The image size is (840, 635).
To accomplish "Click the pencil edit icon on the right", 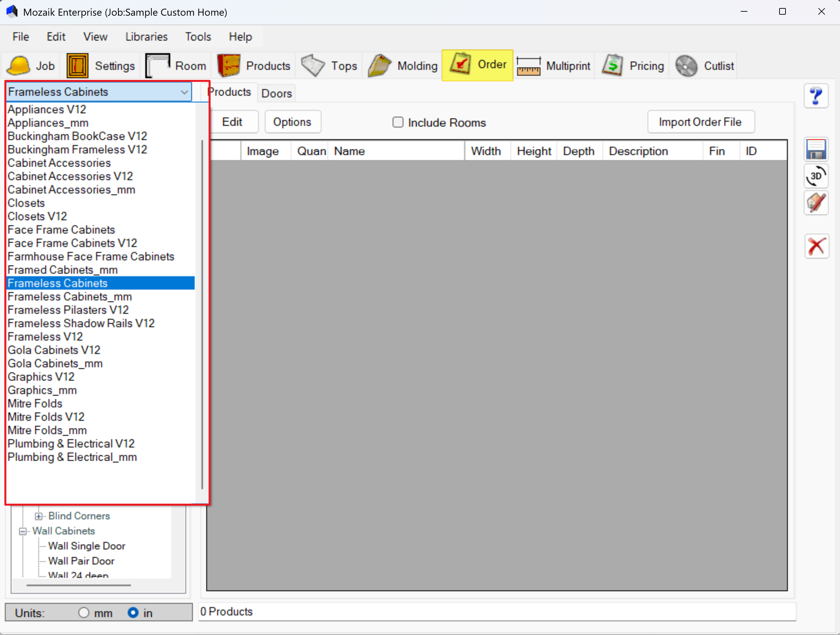I will pyautogui.click(x=816, y=203).
